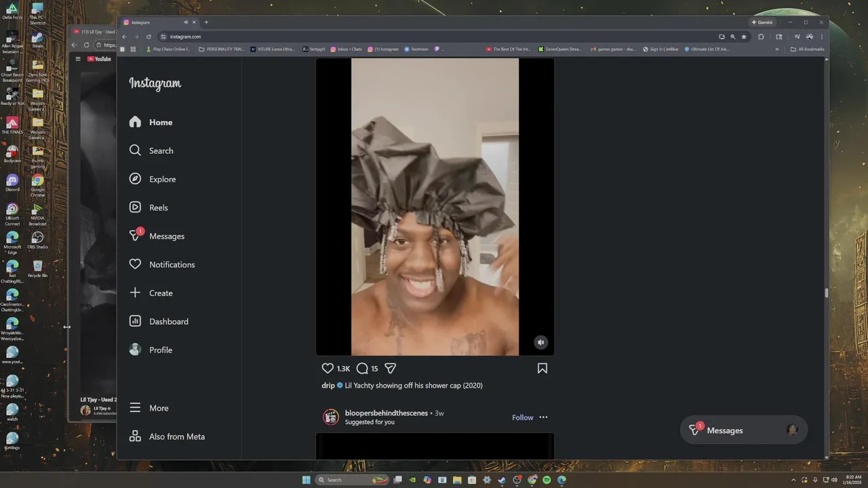Open All Bookmarks folder

coord(807,49)
